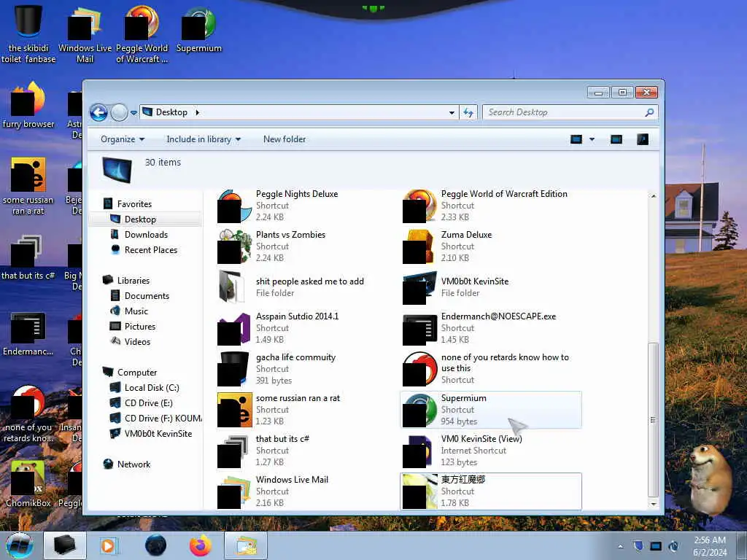Viewport: 747px width, 560px height.
Task: Open ChomikBox desktop icon
Action: click(28, 484)
